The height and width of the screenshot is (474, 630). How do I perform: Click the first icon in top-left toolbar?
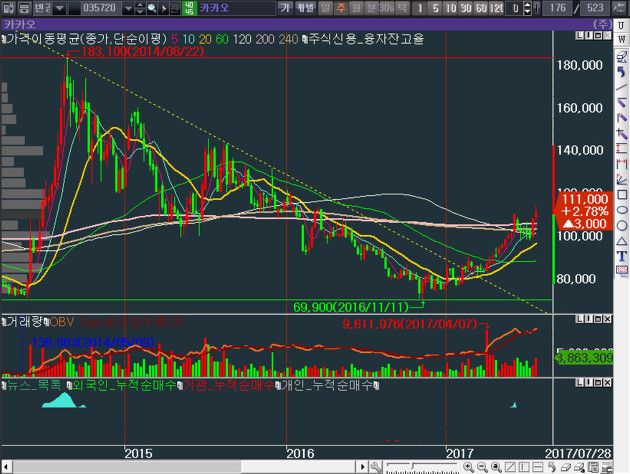click(8, 8)
